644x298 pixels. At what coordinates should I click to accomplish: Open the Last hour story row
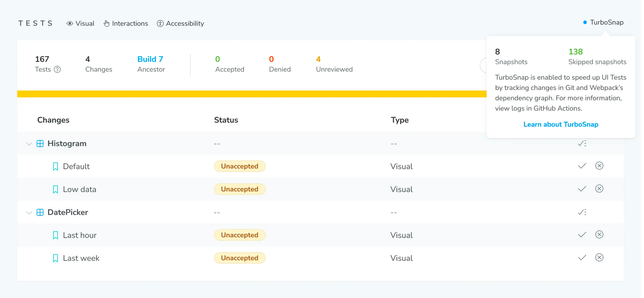coord(320,235)
